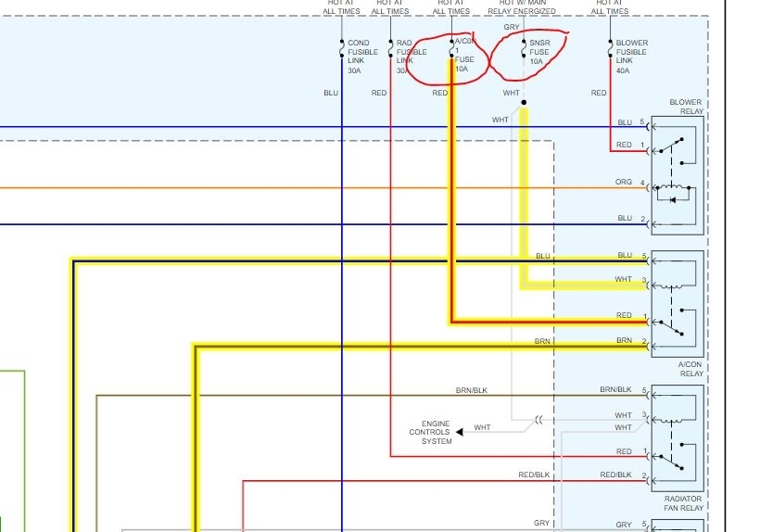Click the 'BLOWER RELAY' title
Image resolution: width=760 pixels, height=532 pixels.
687,107
